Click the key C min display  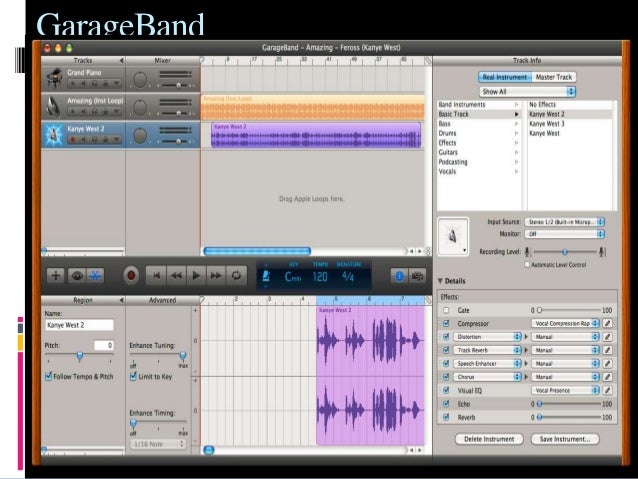(293, 277)
